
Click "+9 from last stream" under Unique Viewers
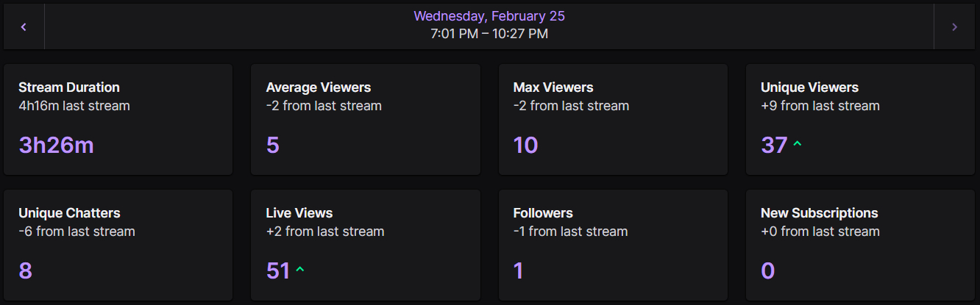pos(820,106)
